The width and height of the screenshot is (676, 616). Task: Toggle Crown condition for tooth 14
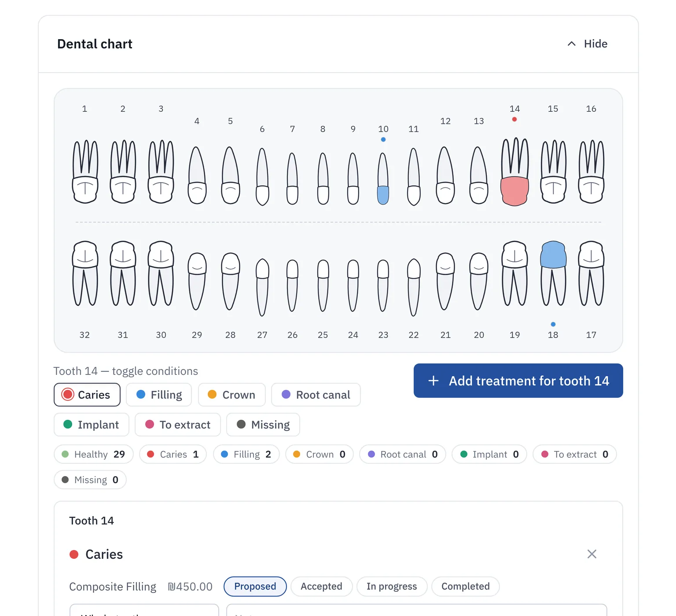click(x=232, y=395)
